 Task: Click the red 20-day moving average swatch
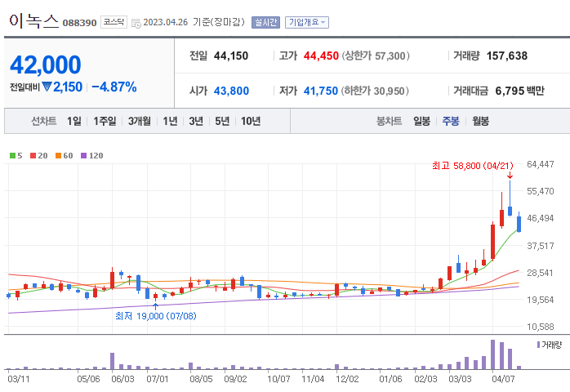point(33,156)
